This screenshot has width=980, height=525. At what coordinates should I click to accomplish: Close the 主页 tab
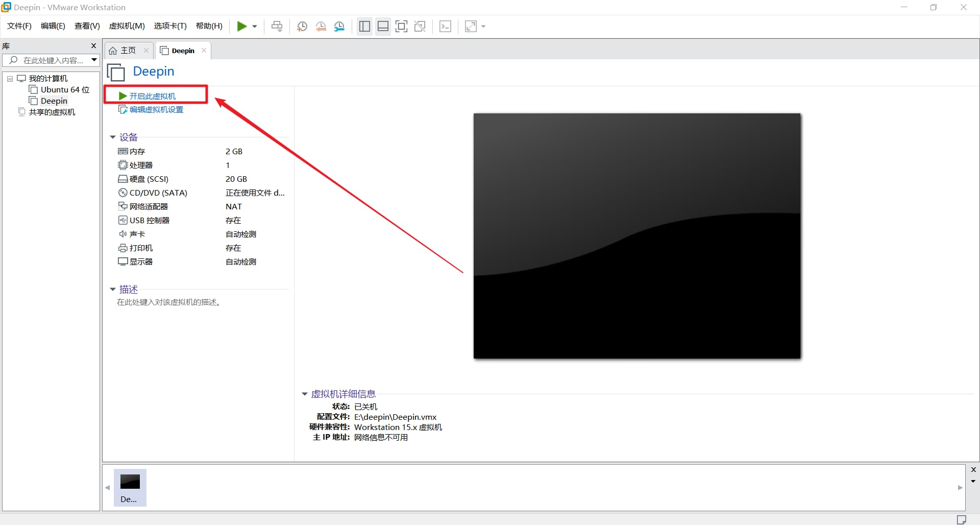tap(146, 50)
